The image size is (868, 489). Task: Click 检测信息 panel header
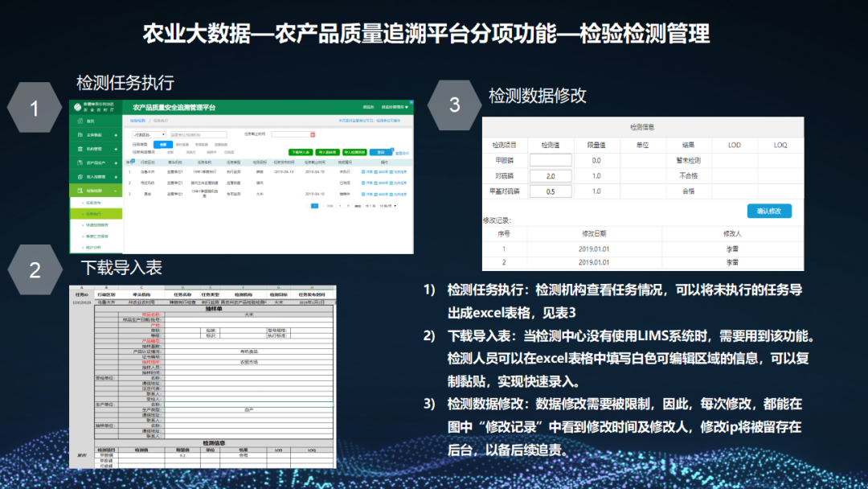pos(643,127)
